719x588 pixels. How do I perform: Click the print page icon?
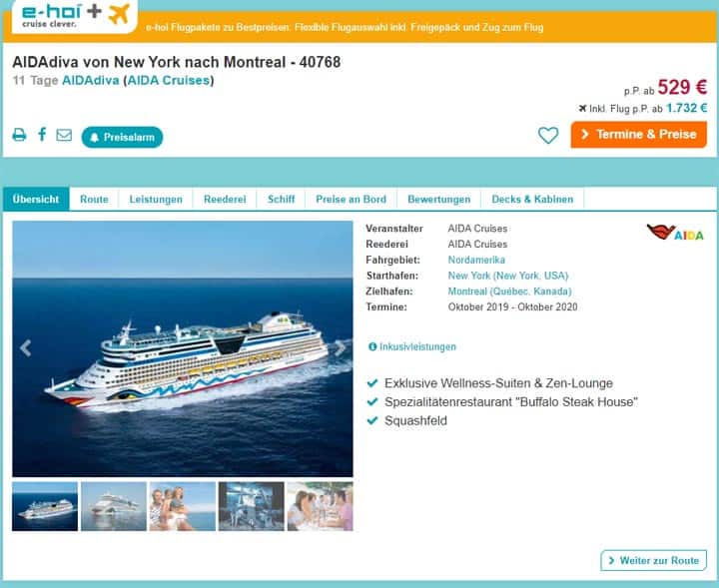coord(19,135)
